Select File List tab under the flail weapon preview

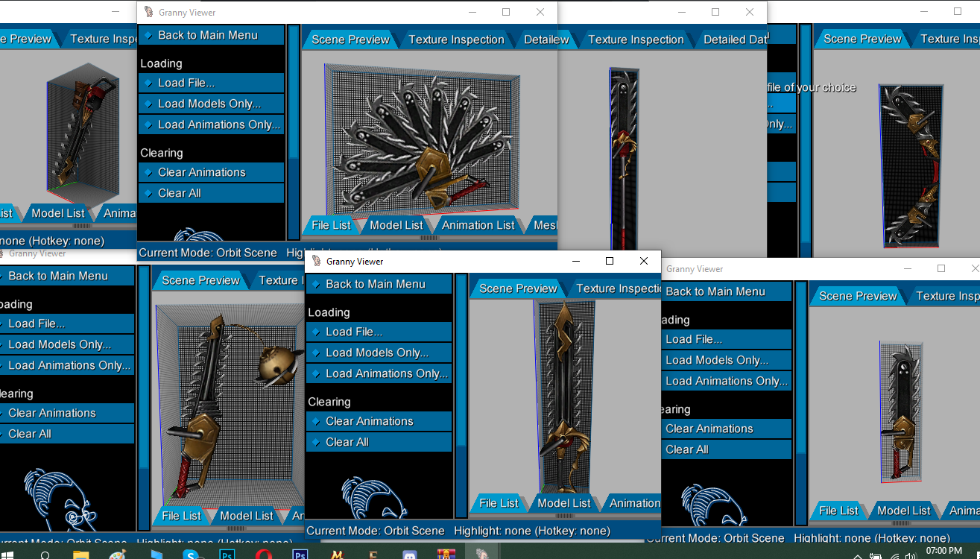[181, 516]
